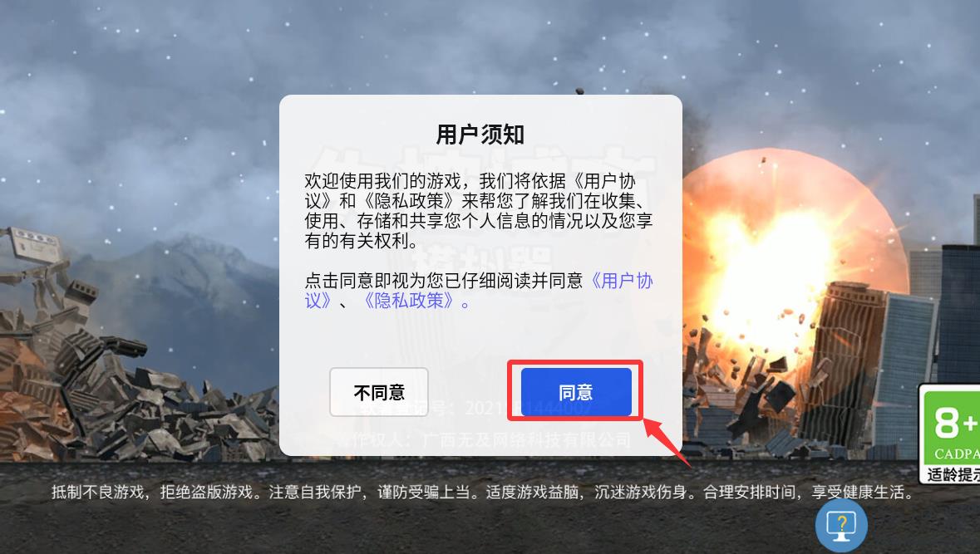This screenshot has width=980, height=554.
Task: Click the health advisory text 抵制不良游戏
Action: [101, 493]
